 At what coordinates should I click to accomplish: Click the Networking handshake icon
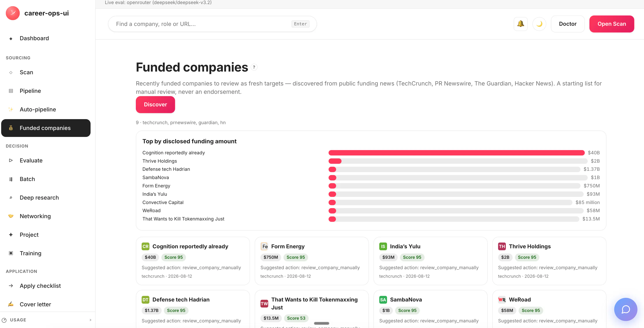coord(11,216)
